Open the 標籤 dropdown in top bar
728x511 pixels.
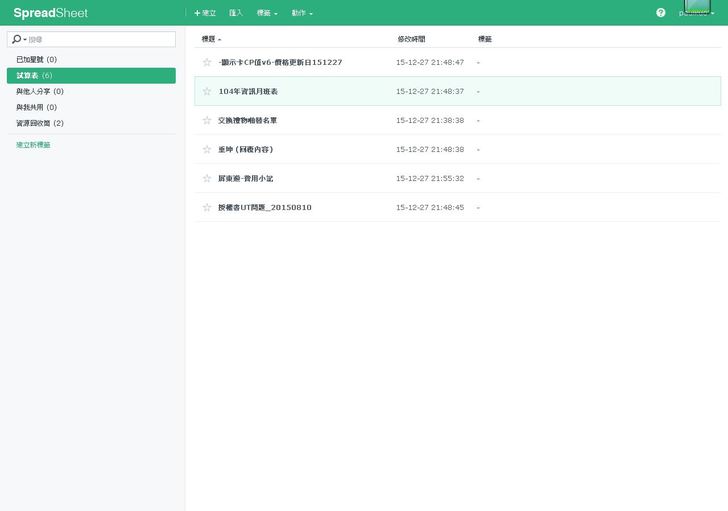267,13
